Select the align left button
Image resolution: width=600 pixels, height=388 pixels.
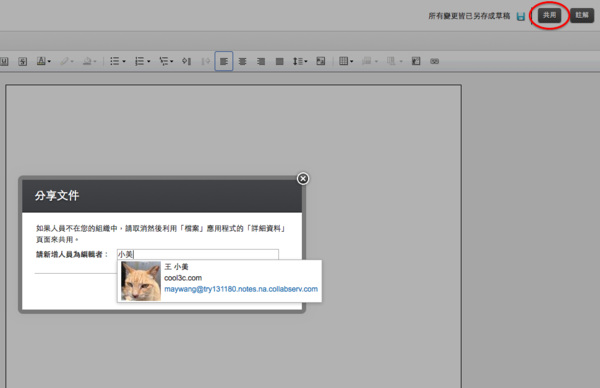coord(224,61)
